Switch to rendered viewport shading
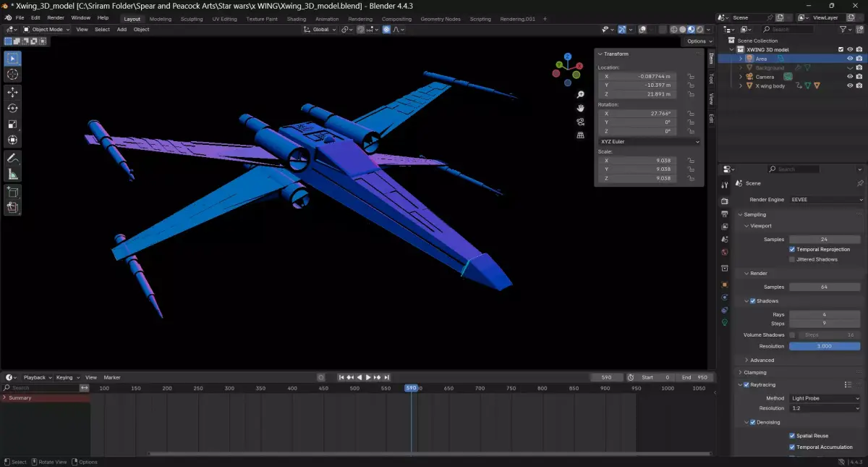Viewport: 868px width, 467px height. pyautogui.click(x=700, y=30)
